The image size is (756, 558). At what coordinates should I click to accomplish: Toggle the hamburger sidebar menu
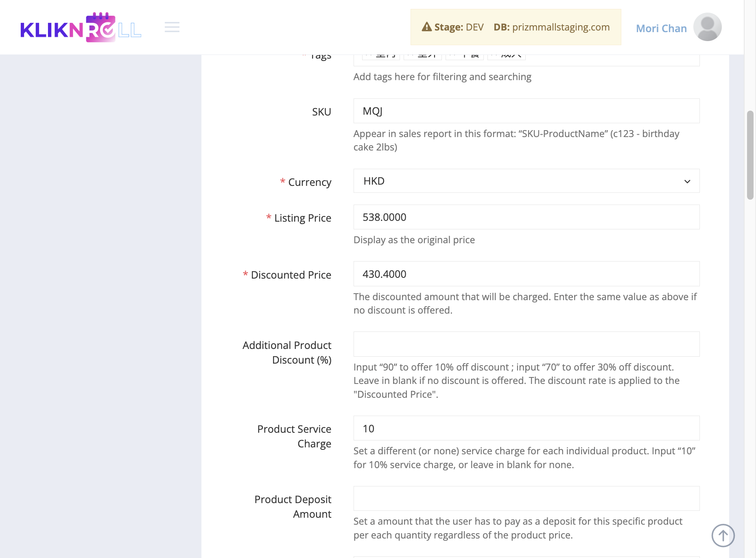pyautogui.click(x=172, y=27)
